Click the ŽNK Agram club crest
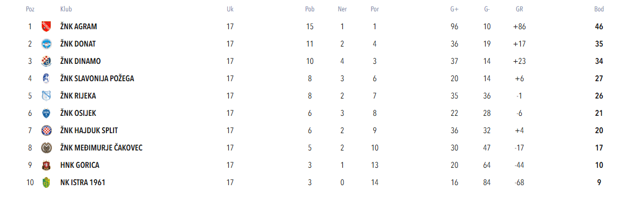644x203 pixels. coord(46,27)
